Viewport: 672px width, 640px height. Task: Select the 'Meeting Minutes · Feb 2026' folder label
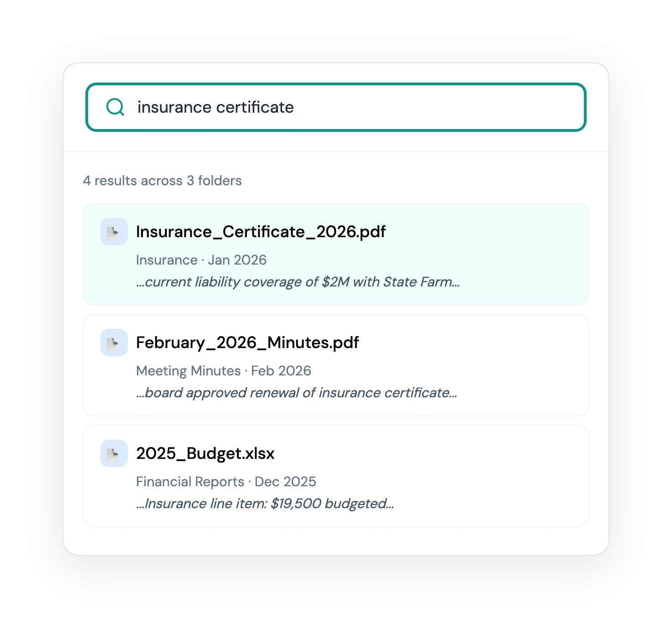[224, 371]
